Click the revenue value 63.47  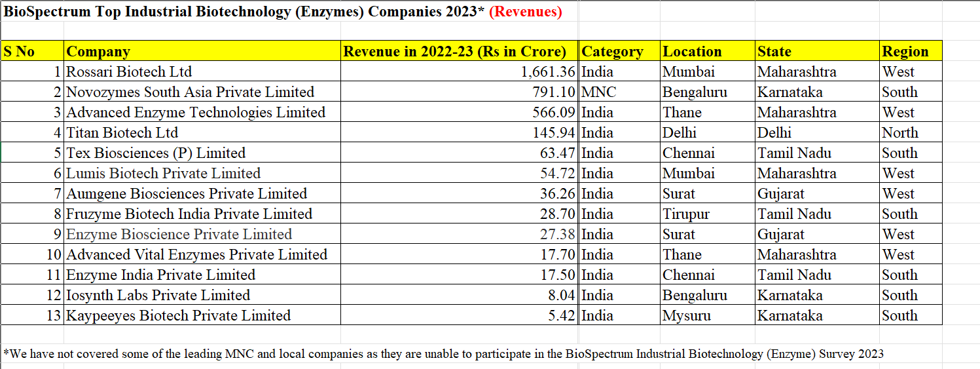pyautogui.click(x=460, y=153)
